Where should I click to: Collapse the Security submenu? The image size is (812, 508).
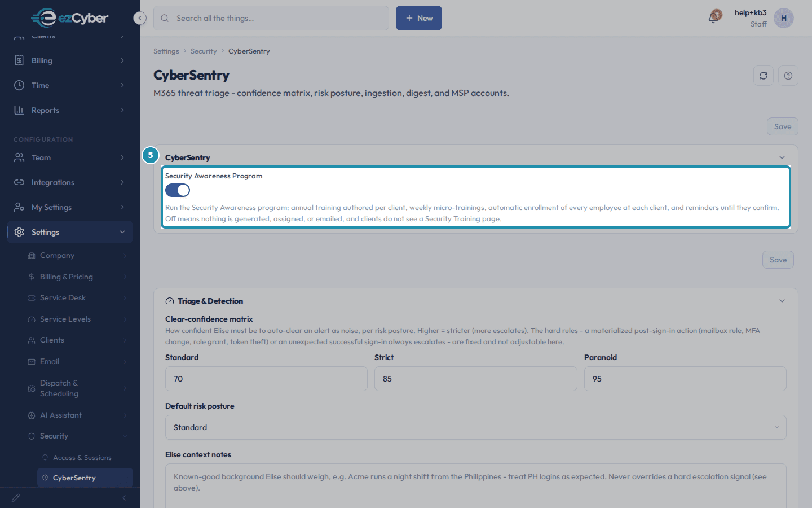coord(125,436)
